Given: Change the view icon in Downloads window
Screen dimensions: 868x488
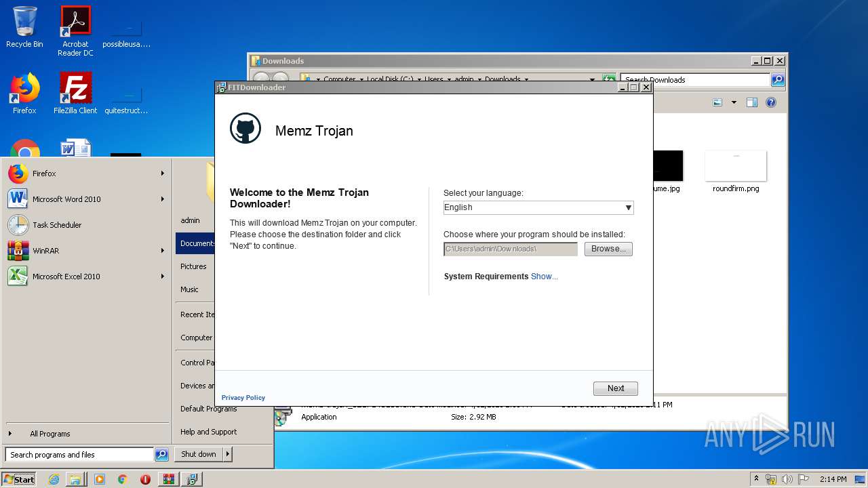Looking at the screenshot, I should coord(718,103).
